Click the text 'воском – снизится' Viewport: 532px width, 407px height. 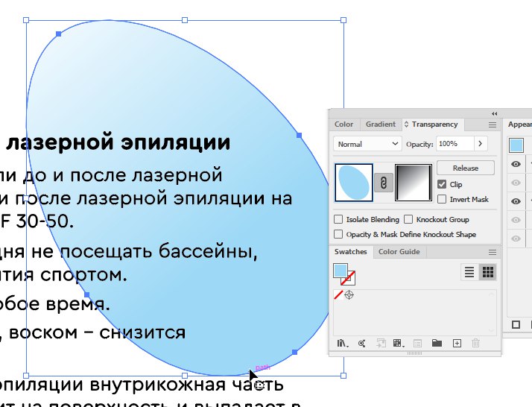pyautogui.click(x=98, y=332)
